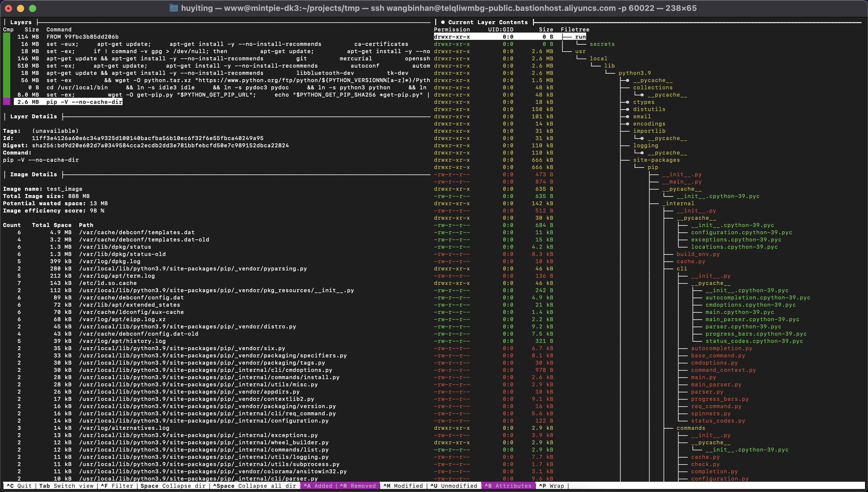Open the filter with ^F Filter
The image size is (868, 492).
click(114, 486)
